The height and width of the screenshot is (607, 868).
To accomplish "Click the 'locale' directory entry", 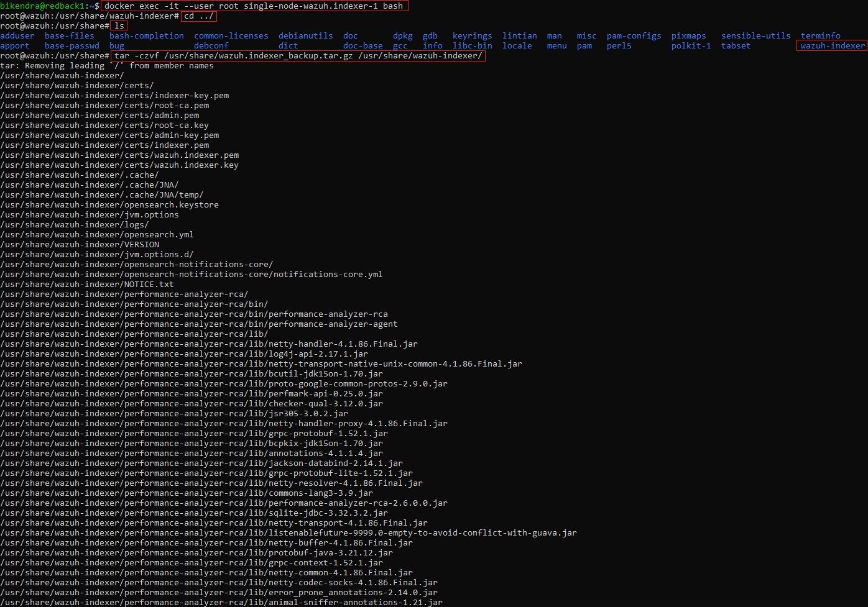I will 517,46.
